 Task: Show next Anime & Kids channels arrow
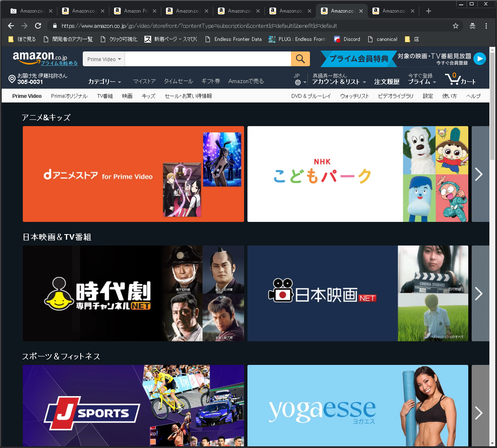coord(479,174)
